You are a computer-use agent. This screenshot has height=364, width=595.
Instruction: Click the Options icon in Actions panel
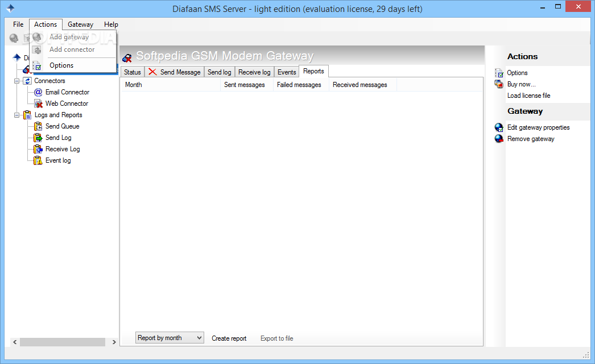pyautogui.click(x=499, y=73)
